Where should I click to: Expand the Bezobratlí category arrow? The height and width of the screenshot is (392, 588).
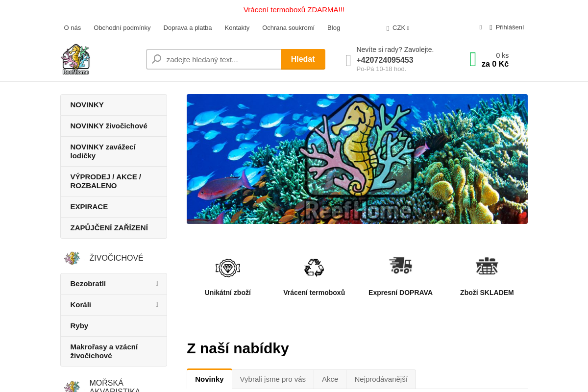157,283
